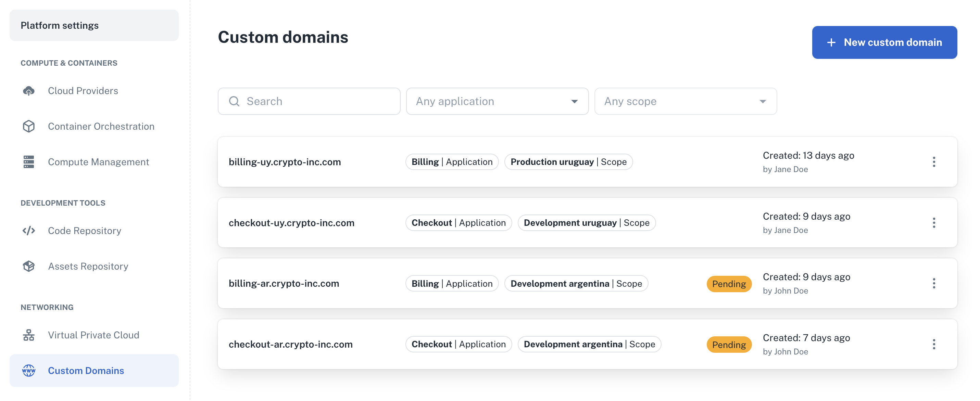
Task: Select the Billing Application tag on billing-uy row
Action: point(452,161)
